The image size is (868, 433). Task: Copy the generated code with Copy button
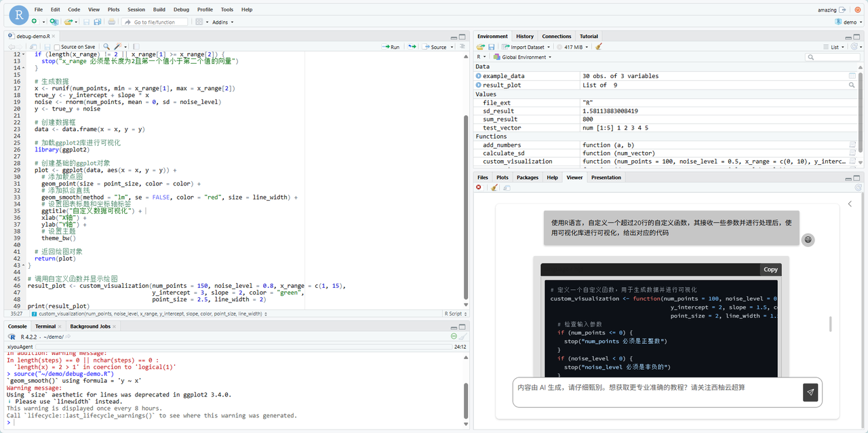click(x=770, y=269)
